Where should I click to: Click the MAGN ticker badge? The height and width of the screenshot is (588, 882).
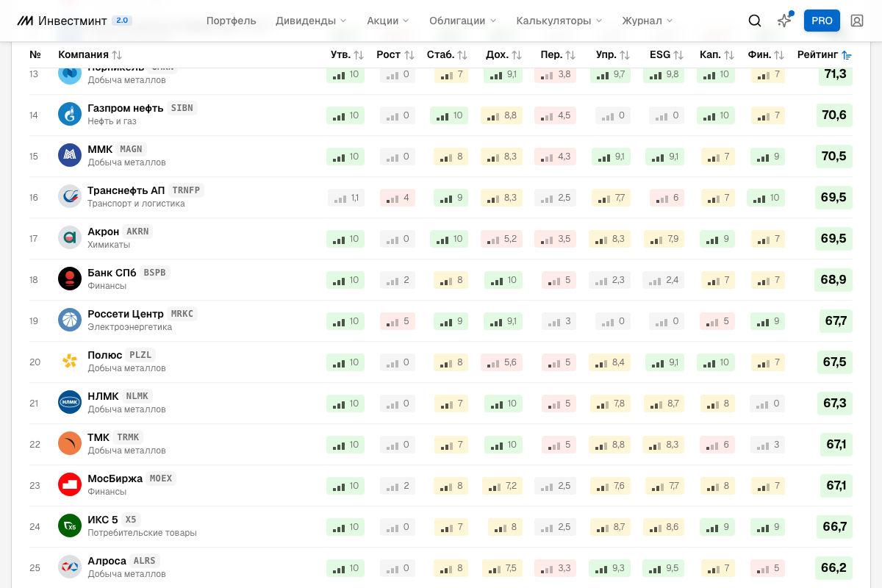(131, 149)
